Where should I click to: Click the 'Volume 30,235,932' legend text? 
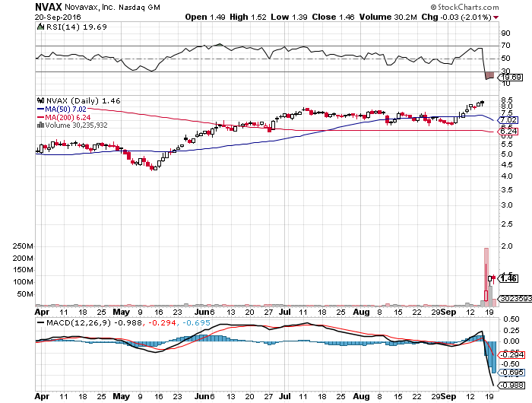pos(76,125)
